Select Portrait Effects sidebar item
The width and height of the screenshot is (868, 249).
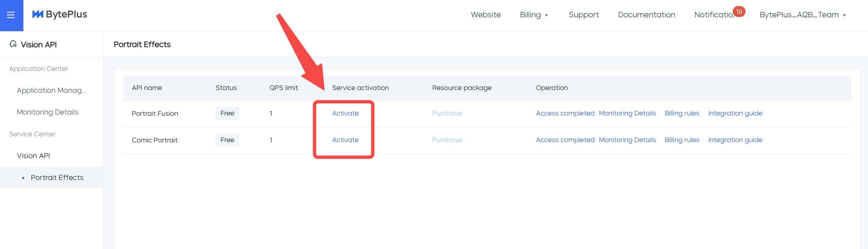51,177
